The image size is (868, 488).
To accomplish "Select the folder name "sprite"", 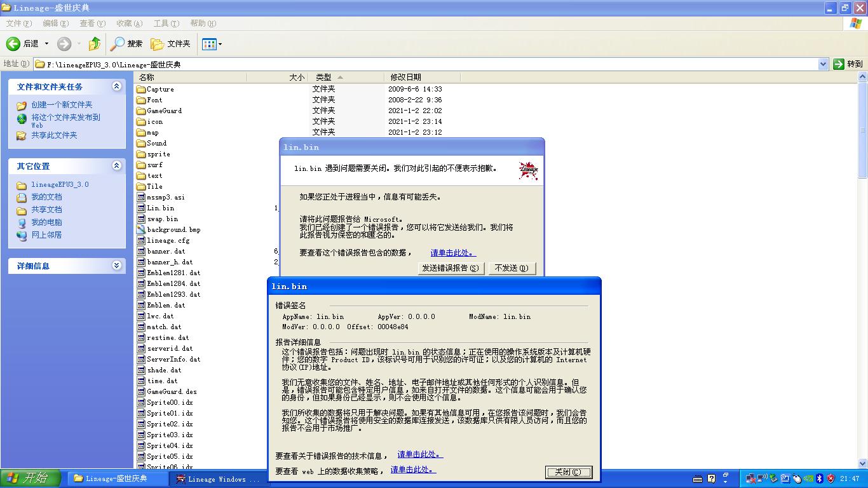I will point(158,154).
